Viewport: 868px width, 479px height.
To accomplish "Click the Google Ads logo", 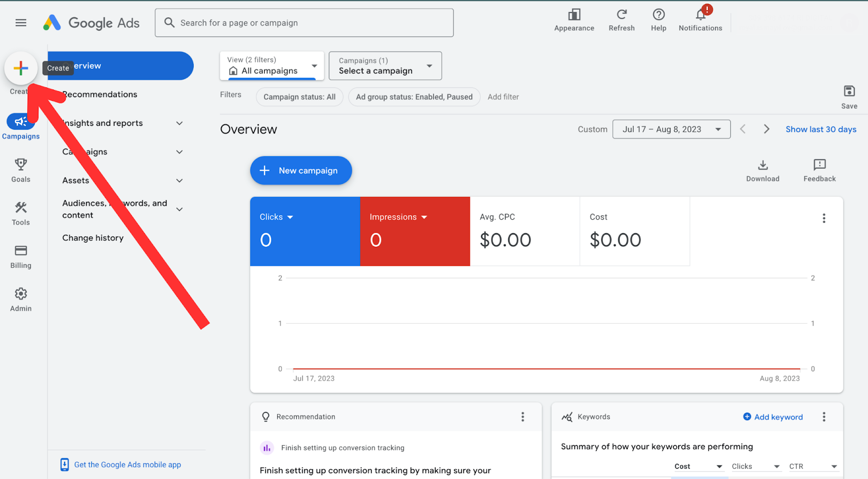I will [91, 23].
